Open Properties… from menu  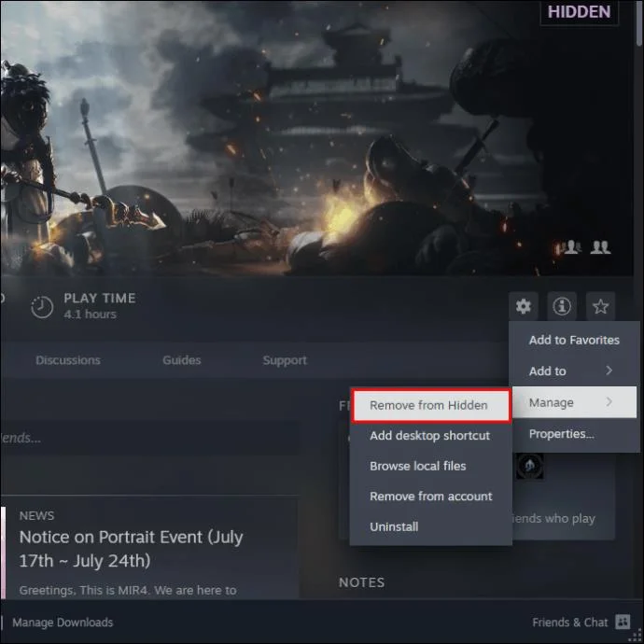574,434
